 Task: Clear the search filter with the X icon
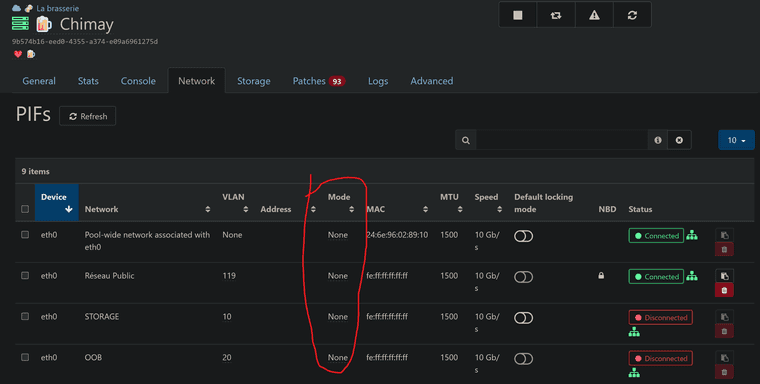coord(679,140)
